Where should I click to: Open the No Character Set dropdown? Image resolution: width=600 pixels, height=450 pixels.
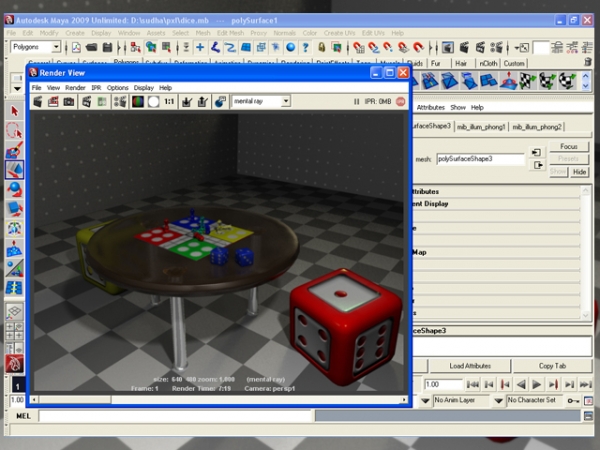498,401
